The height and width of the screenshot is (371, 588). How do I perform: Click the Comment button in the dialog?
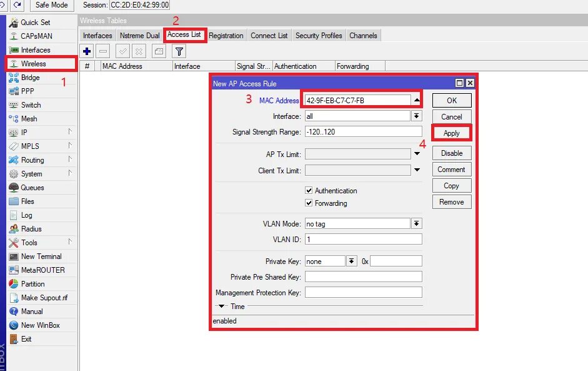[452, 170]
